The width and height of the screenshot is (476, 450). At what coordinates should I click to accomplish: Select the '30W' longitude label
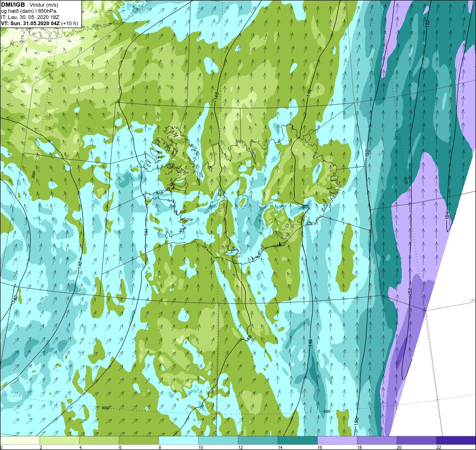(34, 175)
